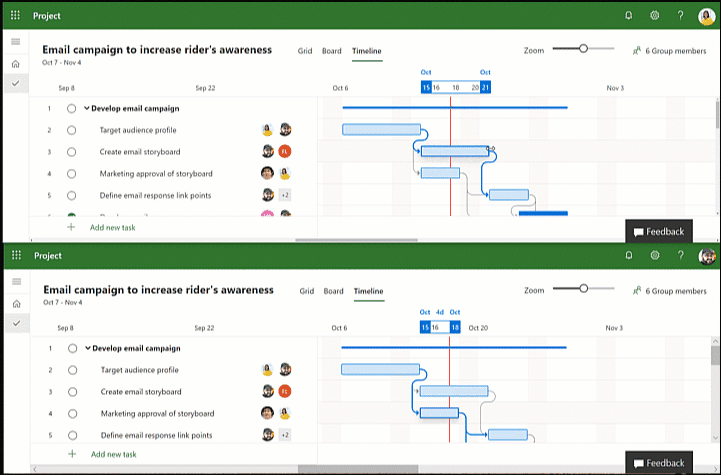Switch to Board tab in bottom window
Screen dimensions: 721x475
[x=333, y=291]
